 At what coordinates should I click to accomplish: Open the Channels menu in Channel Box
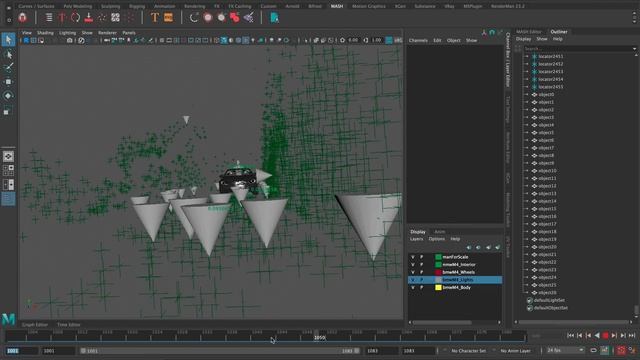(x=418, y=40)
